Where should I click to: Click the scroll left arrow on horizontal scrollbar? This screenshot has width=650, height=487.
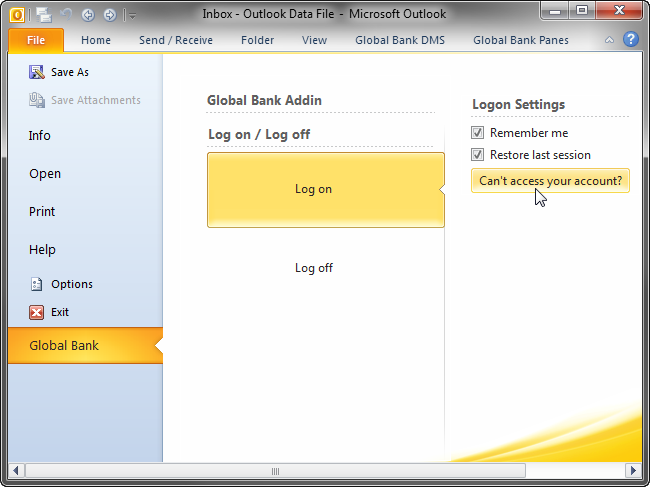pyautogui.click(x=16, y=471)
